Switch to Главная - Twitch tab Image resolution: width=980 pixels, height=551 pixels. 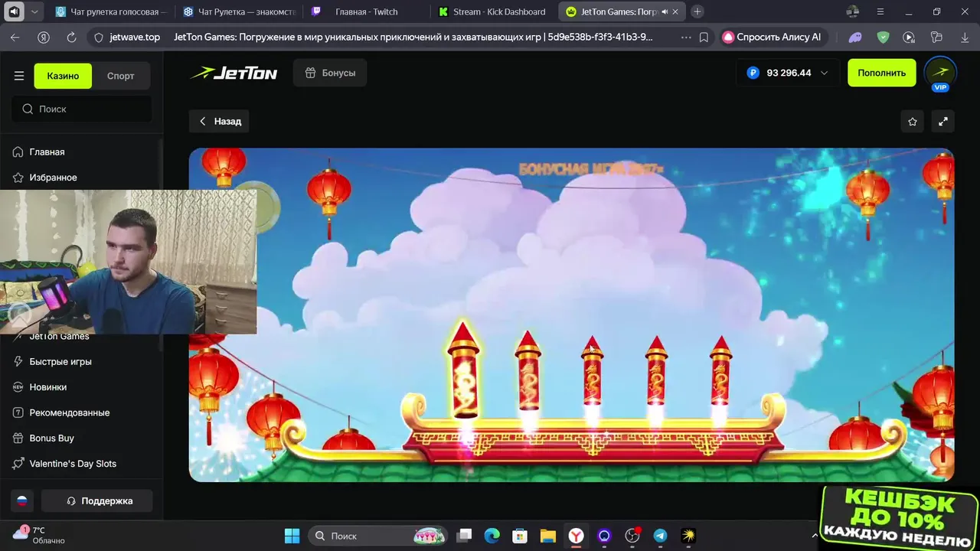point(366,11)
